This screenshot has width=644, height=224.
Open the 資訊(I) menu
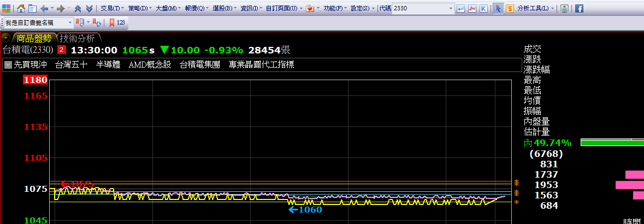[252, 8]
